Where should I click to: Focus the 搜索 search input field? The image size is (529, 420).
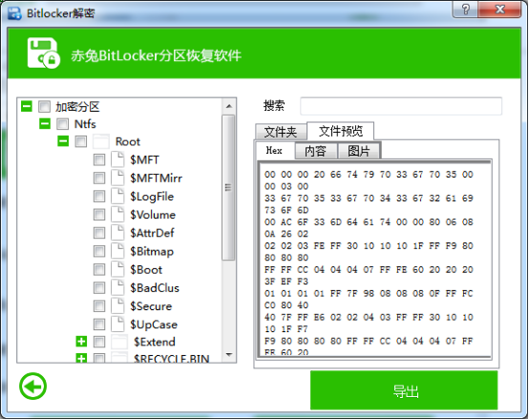click(401, 106)
